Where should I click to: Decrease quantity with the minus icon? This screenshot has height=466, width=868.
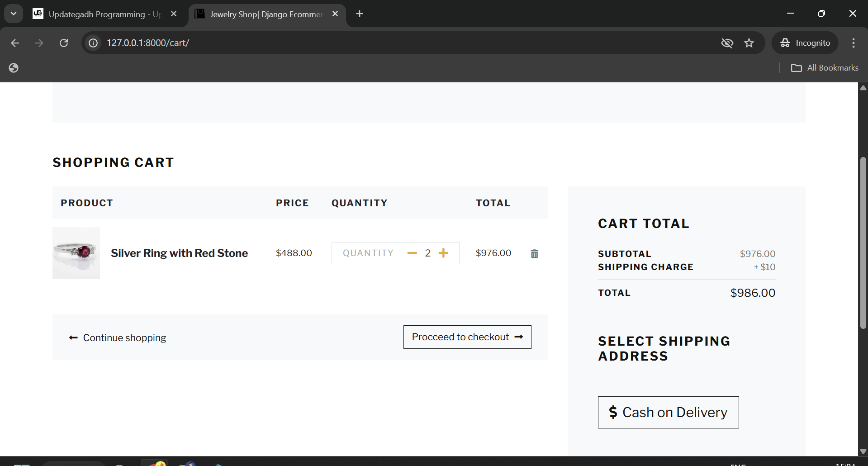tap(412, 253)
